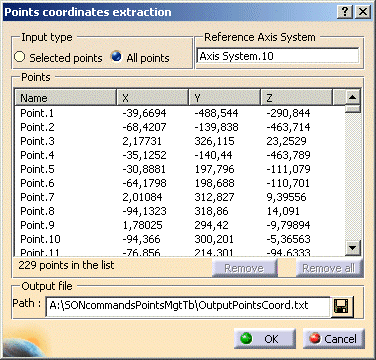Screen dimensions: 376x360
Task: Click the Y value -140,44
Action: point(213,155)
